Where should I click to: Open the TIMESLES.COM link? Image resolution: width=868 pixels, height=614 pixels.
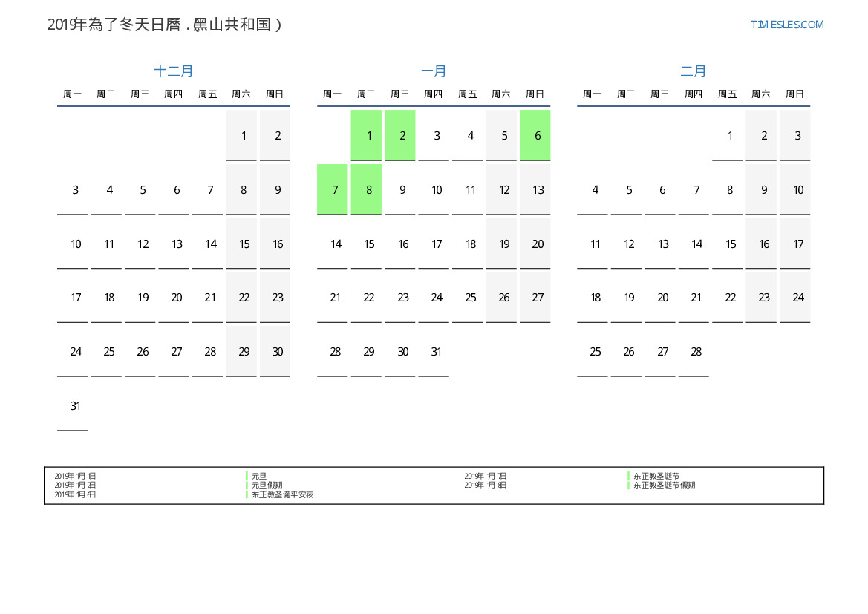(786, 25)
